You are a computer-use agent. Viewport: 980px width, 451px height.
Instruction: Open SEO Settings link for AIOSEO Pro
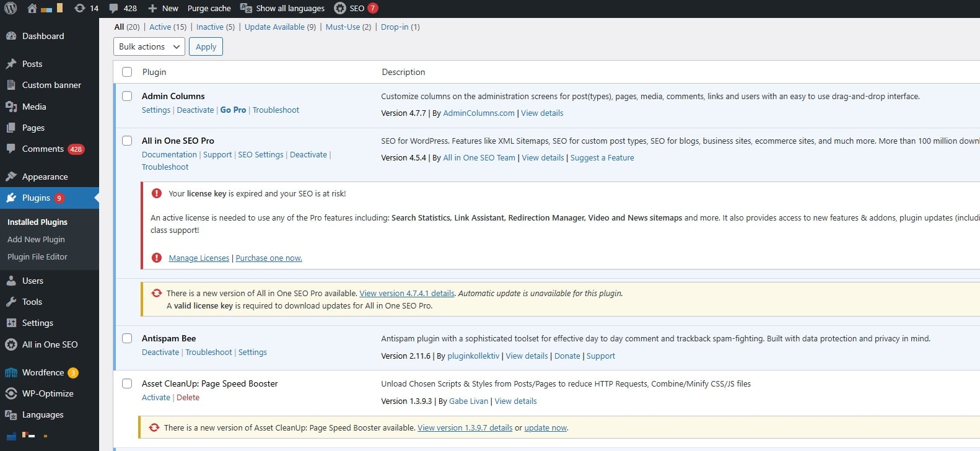[x=261, y=154]
